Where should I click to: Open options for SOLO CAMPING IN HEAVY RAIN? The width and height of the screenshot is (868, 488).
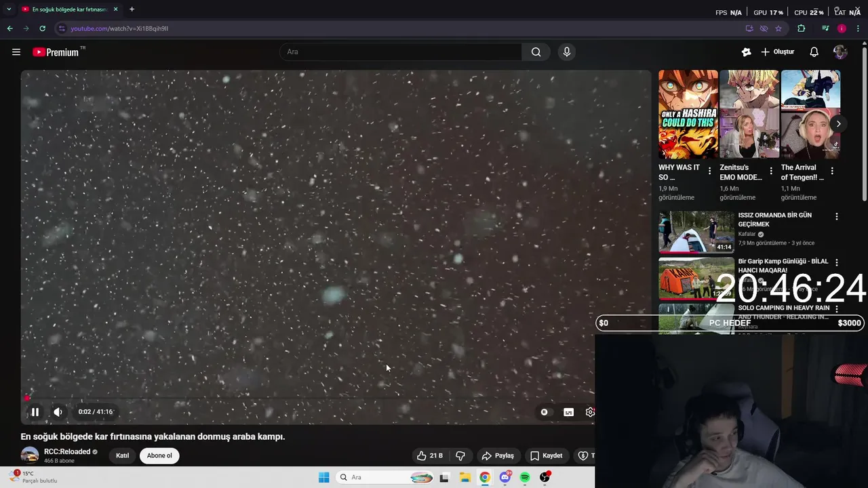tap(836, 309)
